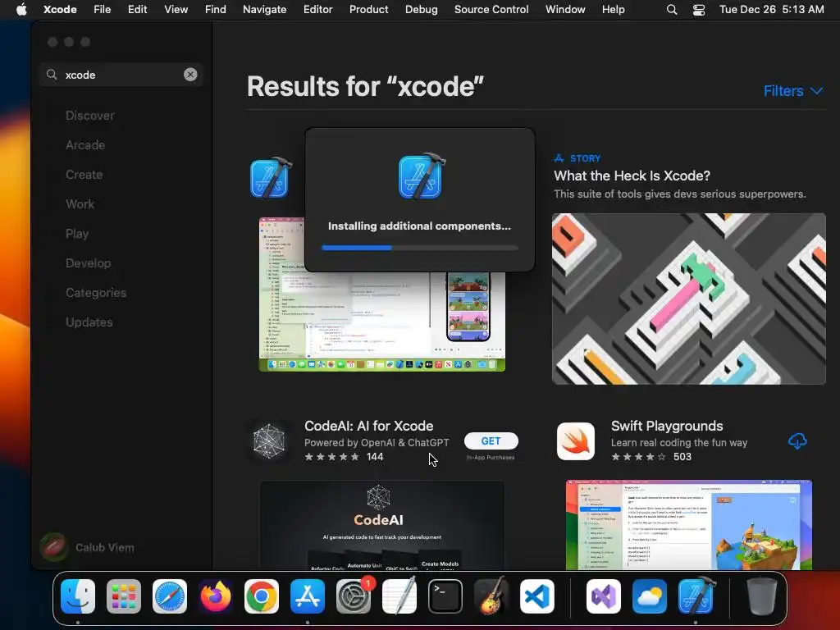Select Develop in sidebar
The image size is (840, 630).
(89, 263)
